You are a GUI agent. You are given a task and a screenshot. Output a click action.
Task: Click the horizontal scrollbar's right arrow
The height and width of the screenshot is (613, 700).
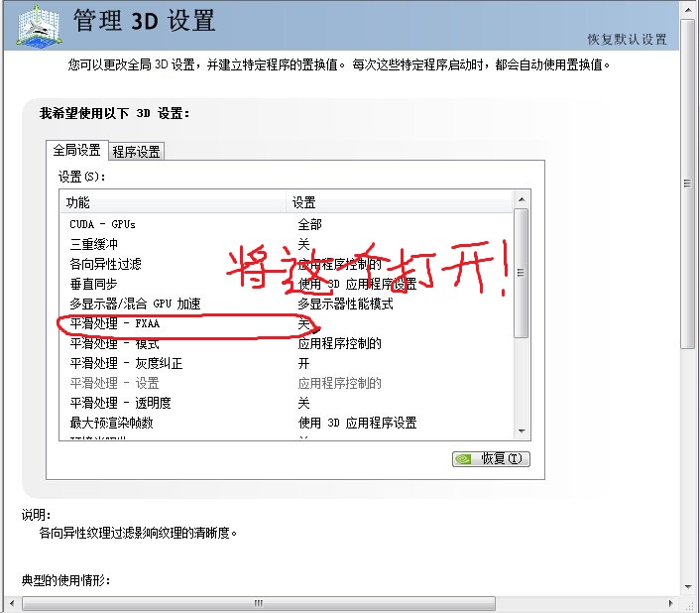point(672,603)
